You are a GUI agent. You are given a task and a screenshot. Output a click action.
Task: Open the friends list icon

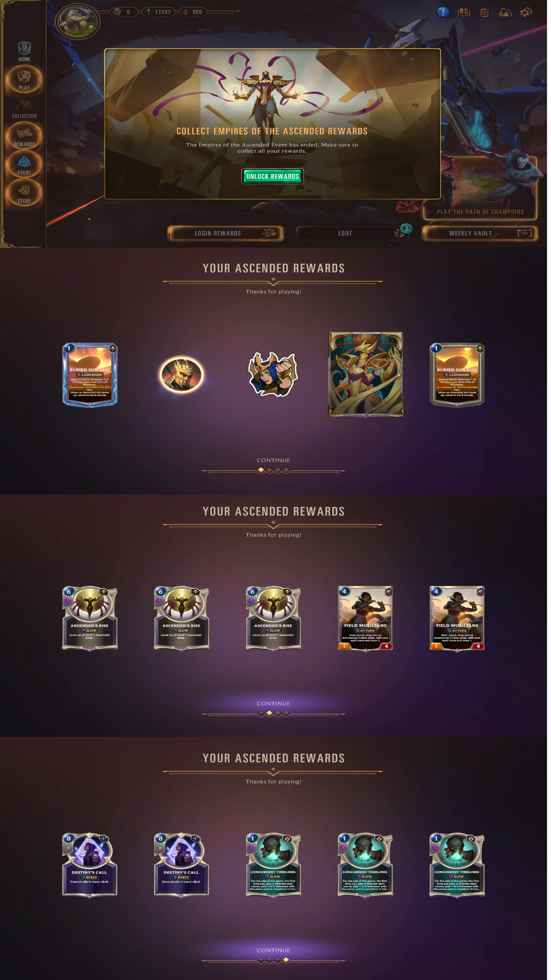pos(505,12)
